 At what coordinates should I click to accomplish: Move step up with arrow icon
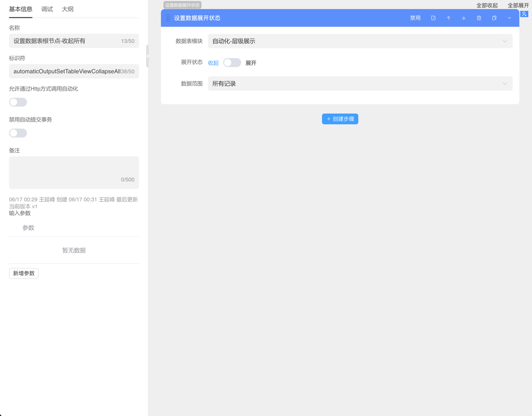(x=448, y=18)
